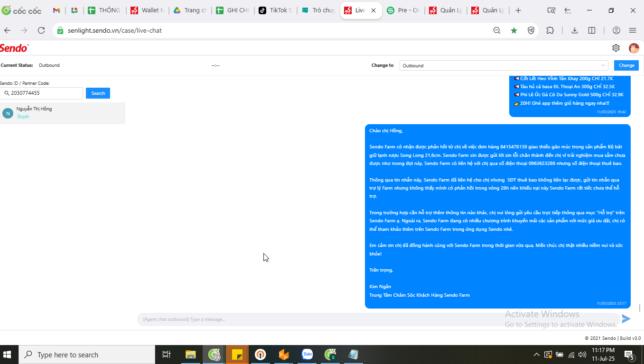Switch to the GHI CHÚ tab

click(x=233, y=10)
